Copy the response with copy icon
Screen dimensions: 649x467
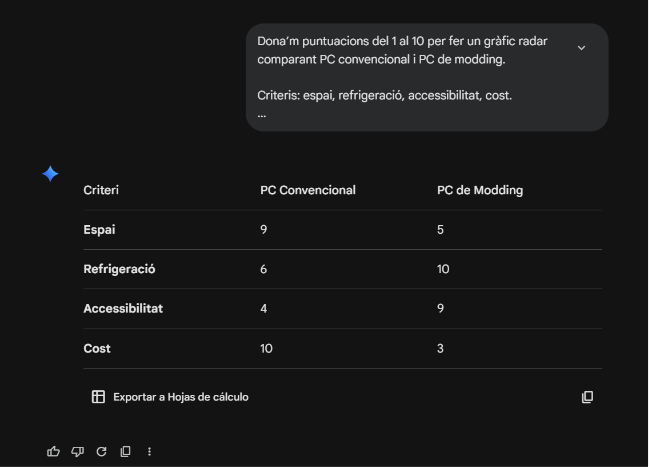(125, 451)
